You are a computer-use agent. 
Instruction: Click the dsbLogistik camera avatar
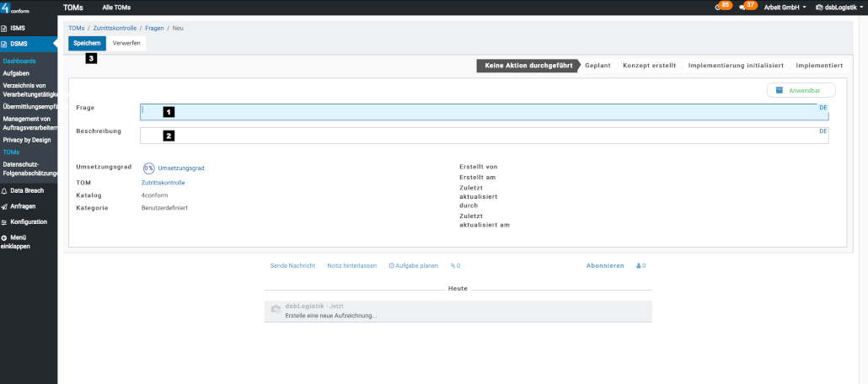click(275, 310)
